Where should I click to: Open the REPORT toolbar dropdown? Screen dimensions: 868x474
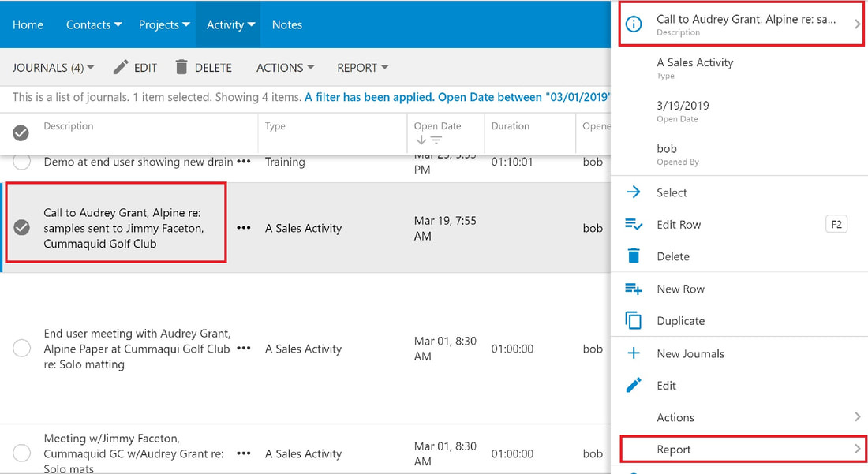pyautogui.click(x=363, y=68)
